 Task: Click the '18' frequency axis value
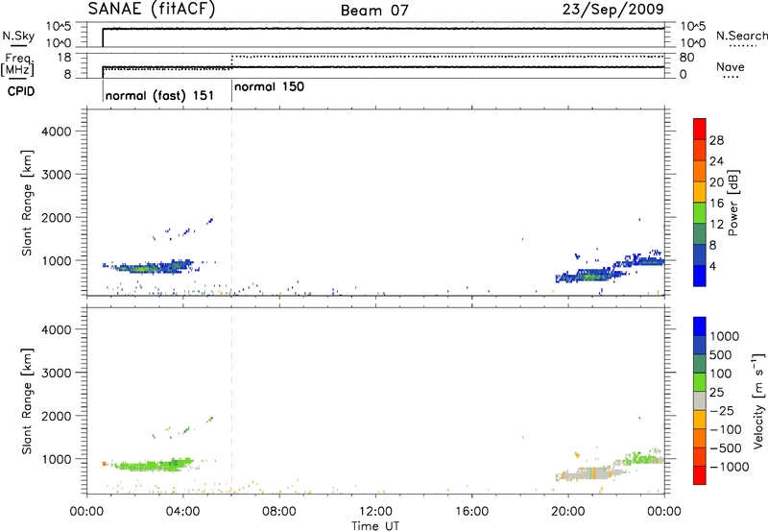tap(64, 58)
